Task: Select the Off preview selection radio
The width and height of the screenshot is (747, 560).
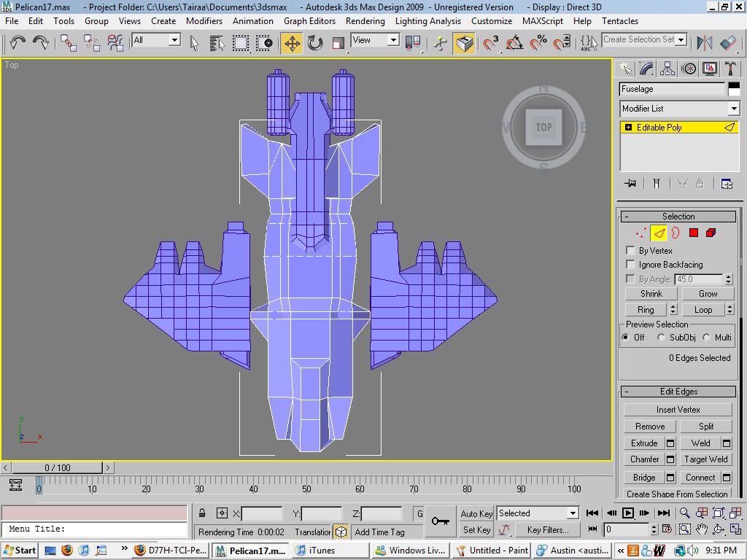Action: pyautogui.click(x=625, y=337)
